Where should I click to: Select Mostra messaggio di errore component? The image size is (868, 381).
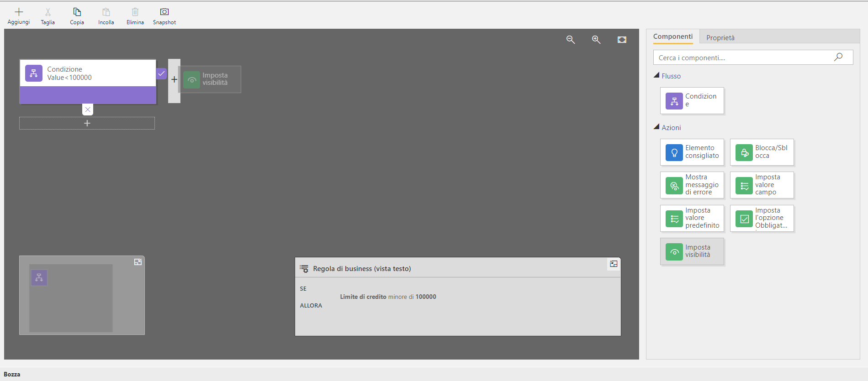[x=692, y=185]
